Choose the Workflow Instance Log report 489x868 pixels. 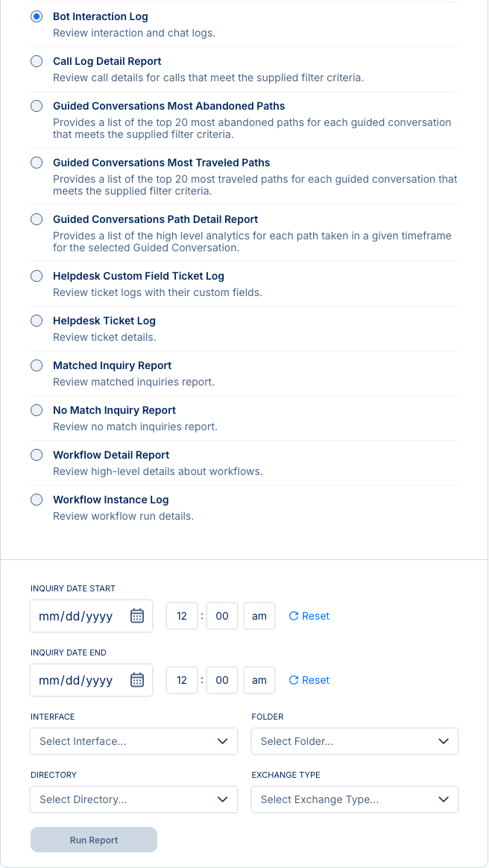(x=37, y=500)
